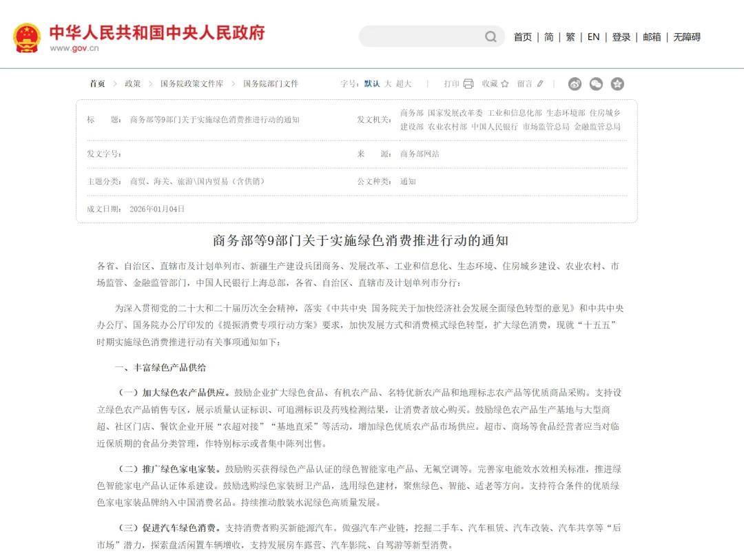Switch font size to 大
The width and height of the screenshot is (744, 560).
pyautogui.click(x=388, y=83)
